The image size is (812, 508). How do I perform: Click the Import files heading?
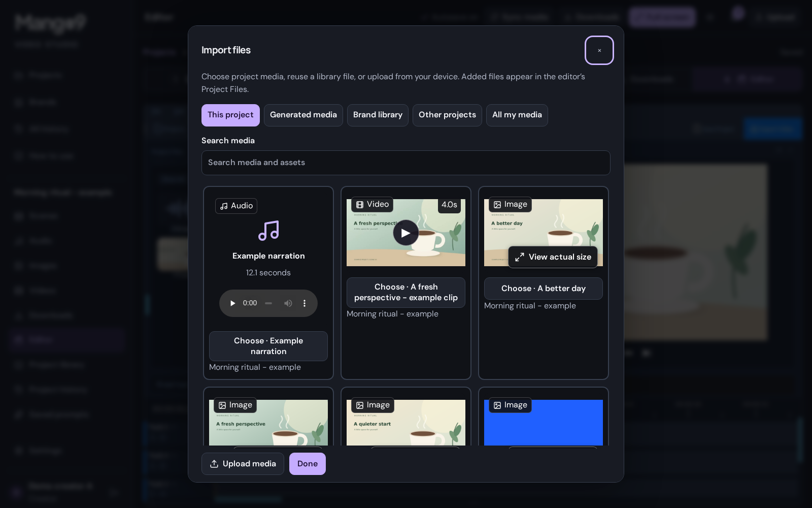226,50
